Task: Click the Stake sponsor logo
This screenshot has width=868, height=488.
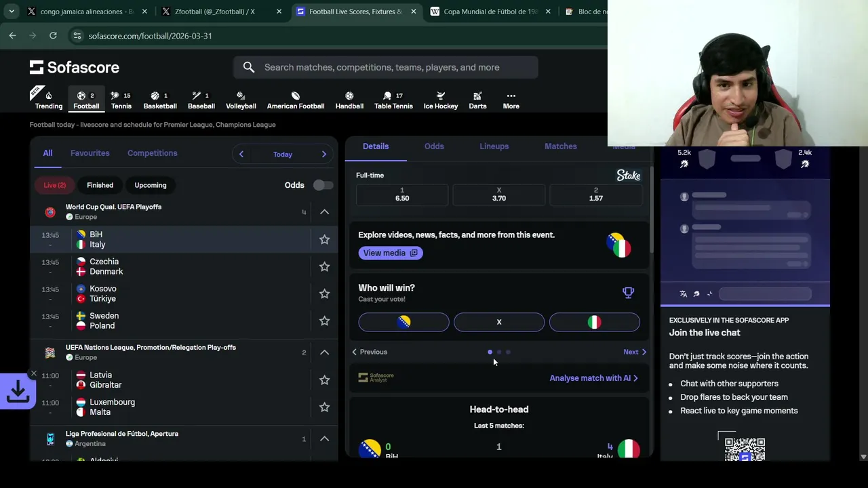Action: 628,176
